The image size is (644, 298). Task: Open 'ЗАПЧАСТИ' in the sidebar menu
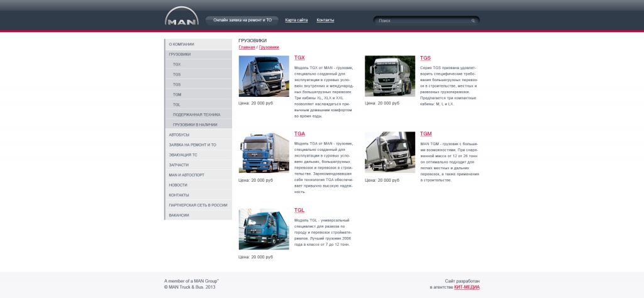tap(198, 165)
